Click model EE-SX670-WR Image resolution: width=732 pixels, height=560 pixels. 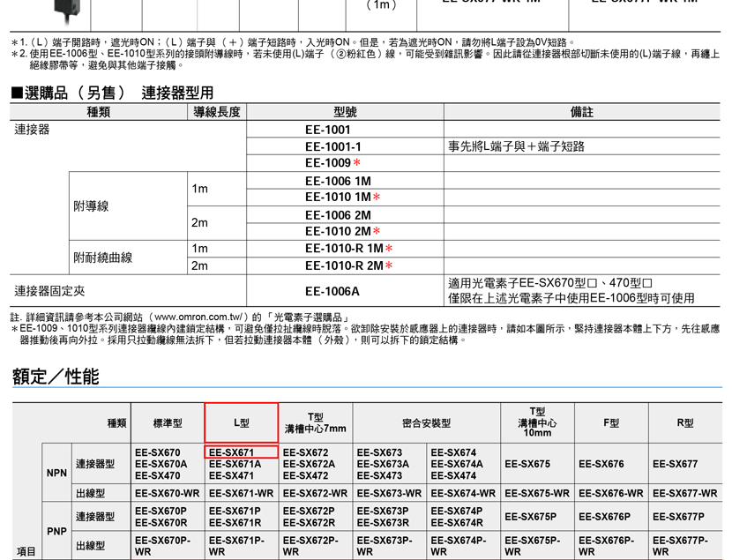[168, 493]
